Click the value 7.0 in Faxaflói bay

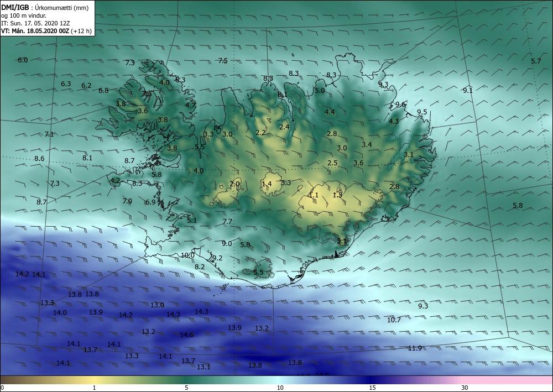tap(127, 201)
